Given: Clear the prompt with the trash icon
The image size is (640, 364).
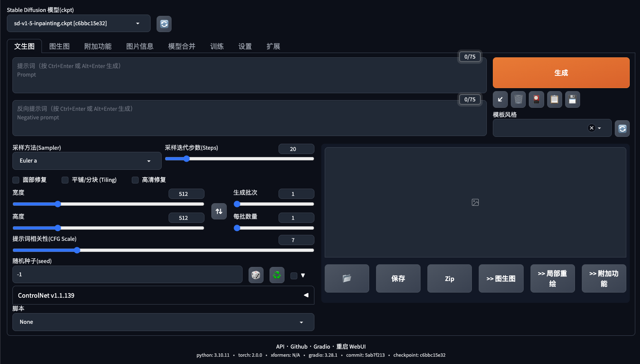Looking at the screenshot, I should point(518,100).
